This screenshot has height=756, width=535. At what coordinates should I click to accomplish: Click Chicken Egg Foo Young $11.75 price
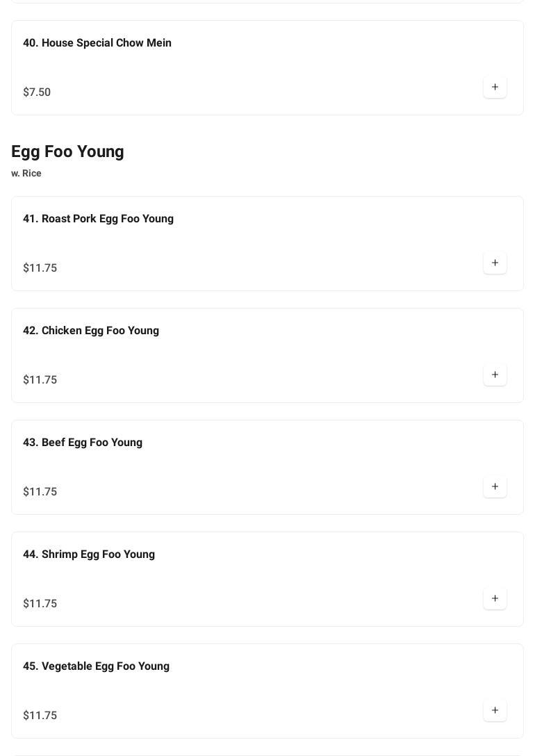pos(40,380)
